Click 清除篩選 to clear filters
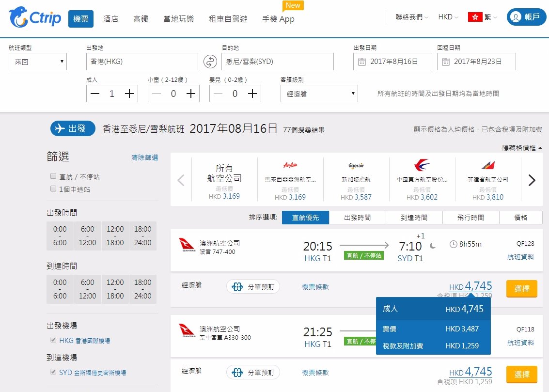Viewport: 549px width, 392px height. click(144, 157)
